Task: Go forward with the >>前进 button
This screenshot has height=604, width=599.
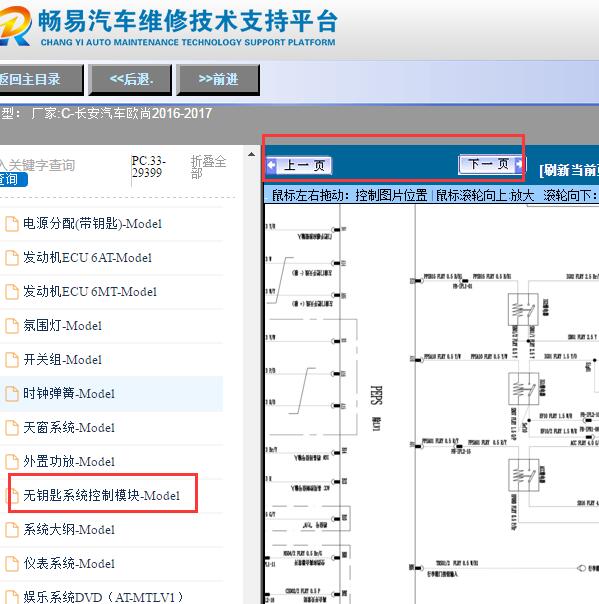Action: pyautogui.click(x=218, y=80)
